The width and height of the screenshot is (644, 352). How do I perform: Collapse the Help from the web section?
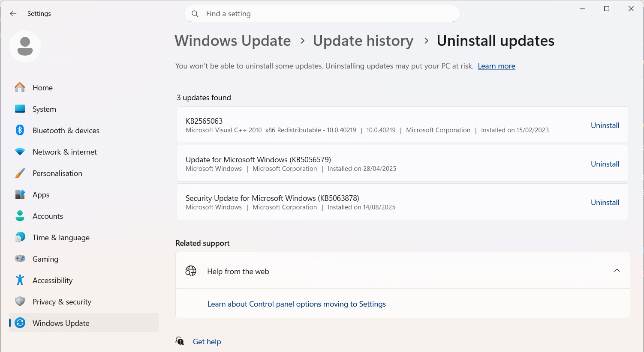[x=617, y=271]
